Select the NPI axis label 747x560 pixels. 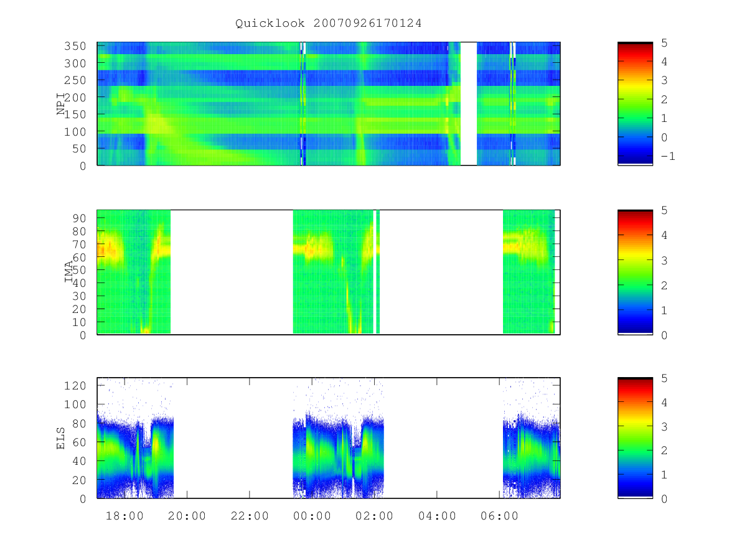click(x=61, y=104)
